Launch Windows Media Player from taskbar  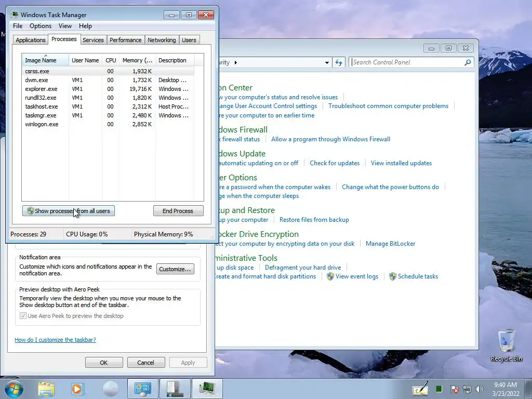[x=77, y=389]
